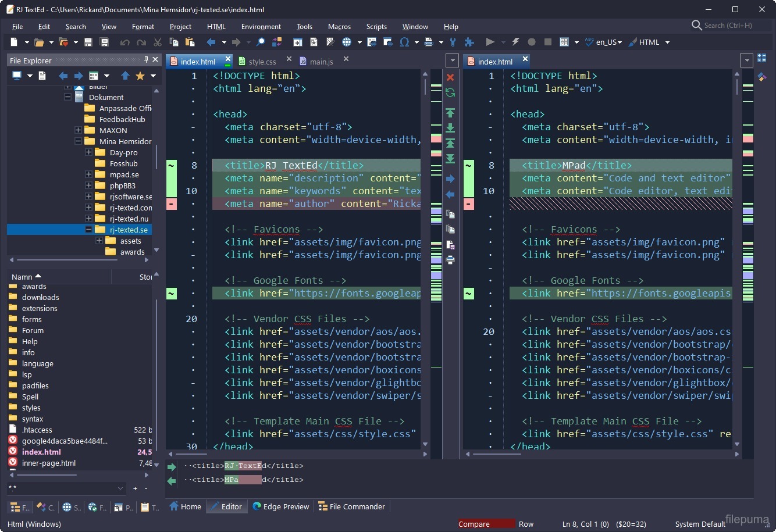Screen dimensions: 776x532
Task: Click the green refresh comparison icon
Action: [x=450, y=92]
